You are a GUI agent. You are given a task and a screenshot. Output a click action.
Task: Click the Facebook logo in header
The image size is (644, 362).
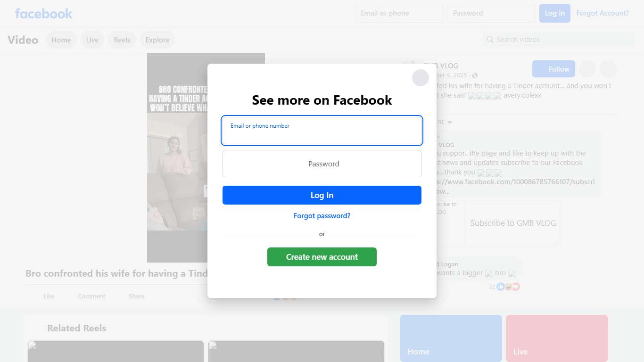[x=44, y=14]
